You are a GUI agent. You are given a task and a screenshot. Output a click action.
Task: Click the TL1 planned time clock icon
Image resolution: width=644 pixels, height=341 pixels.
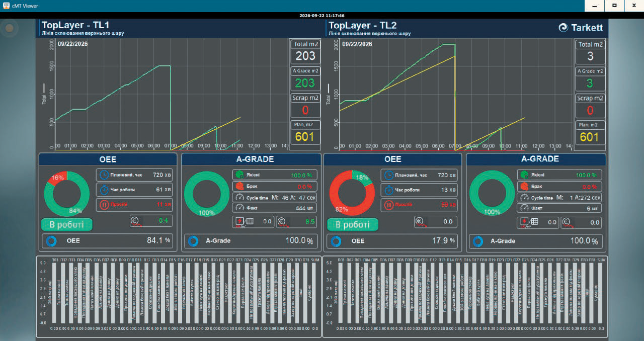[104, 175]
